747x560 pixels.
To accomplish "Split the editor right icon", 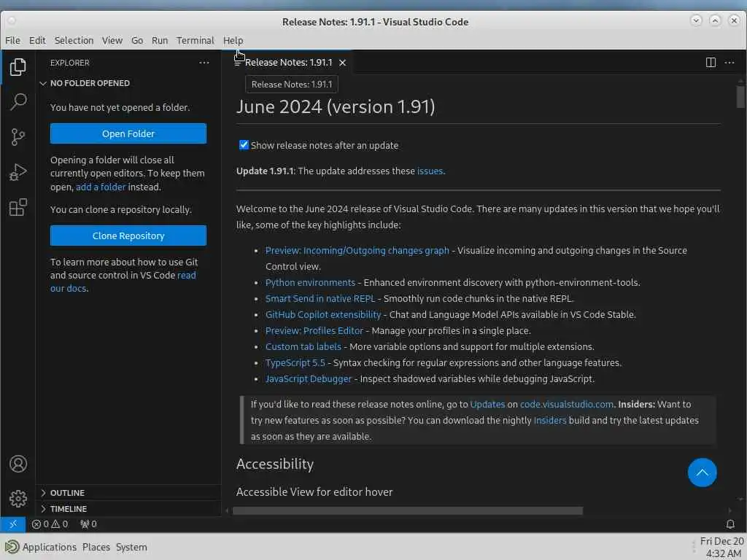I will 711,63.
